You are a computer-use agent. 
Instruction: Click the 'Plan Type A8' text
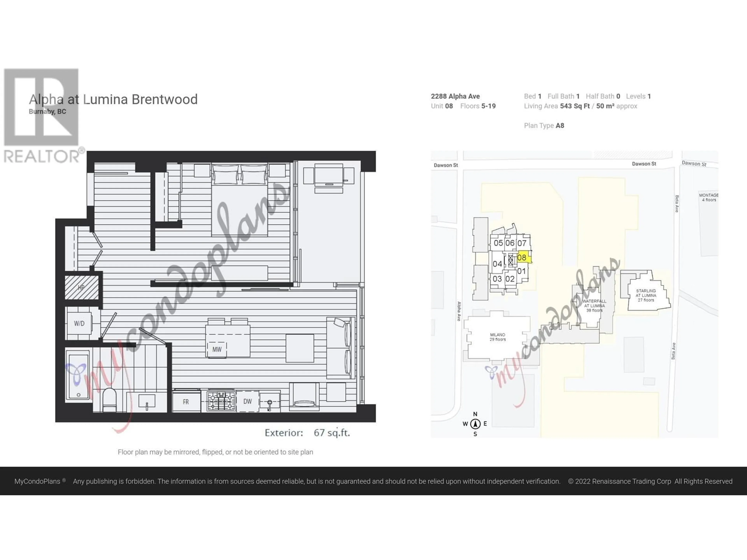pos(544,126)
